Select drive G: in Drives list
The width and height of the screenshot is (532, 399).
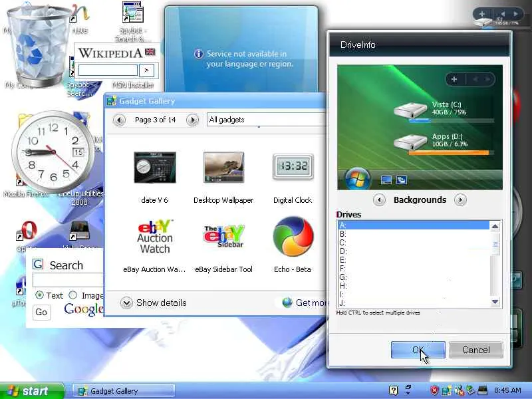(x=414, y=277)
